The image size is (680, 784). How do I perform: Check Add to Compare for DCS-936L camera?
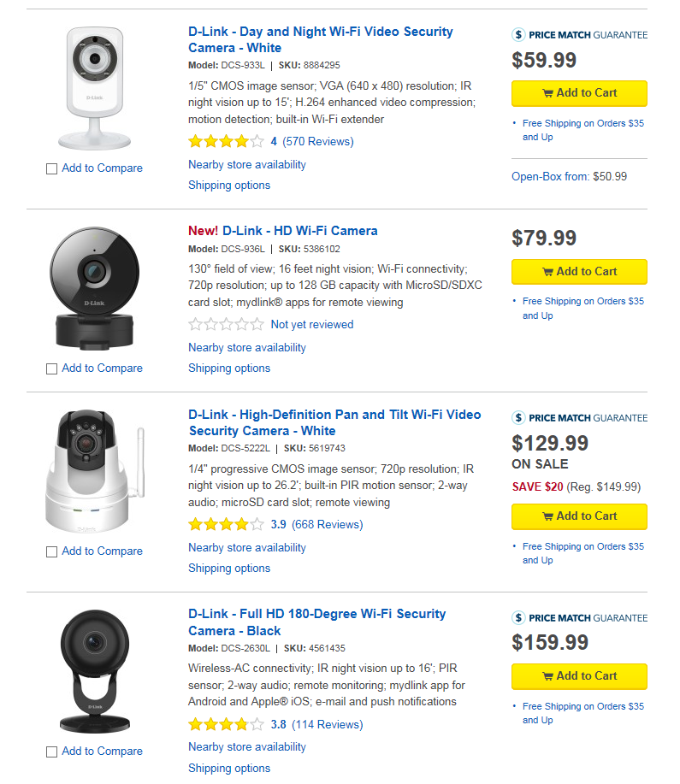[51, 369]
